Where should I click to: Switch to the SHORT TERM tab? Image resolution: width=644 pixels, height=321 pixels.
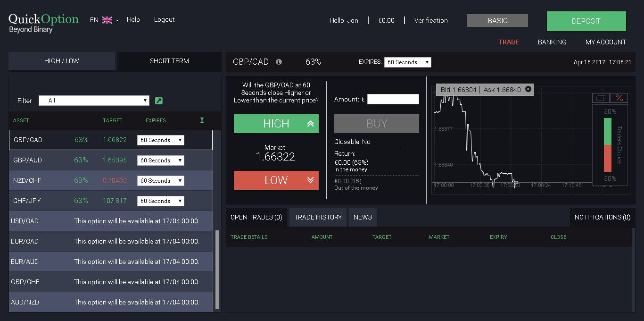[x=169, y=61]
